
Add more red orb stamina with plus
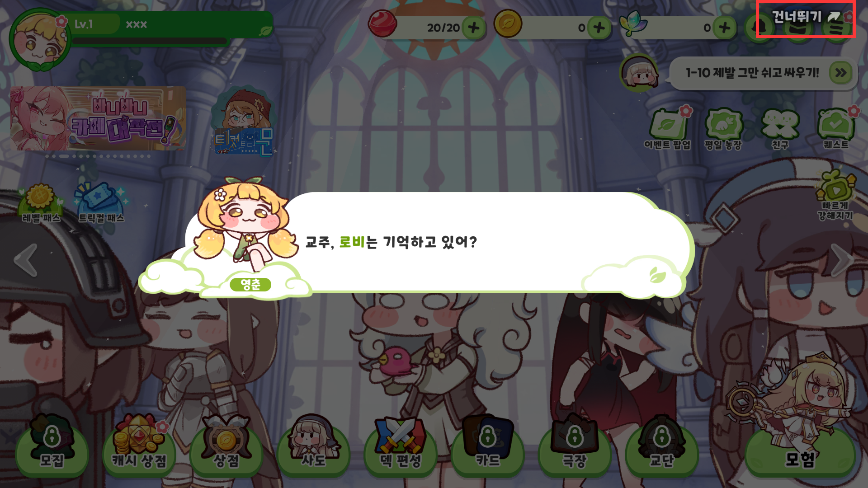473,28
